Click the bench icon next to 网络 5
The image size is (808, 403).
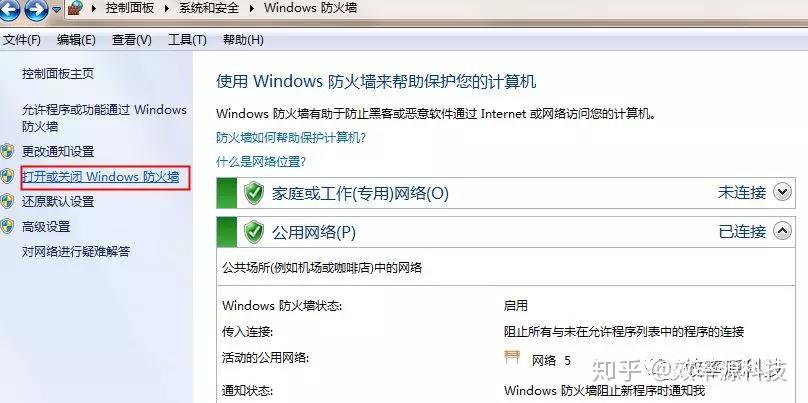tap(512, 357)
